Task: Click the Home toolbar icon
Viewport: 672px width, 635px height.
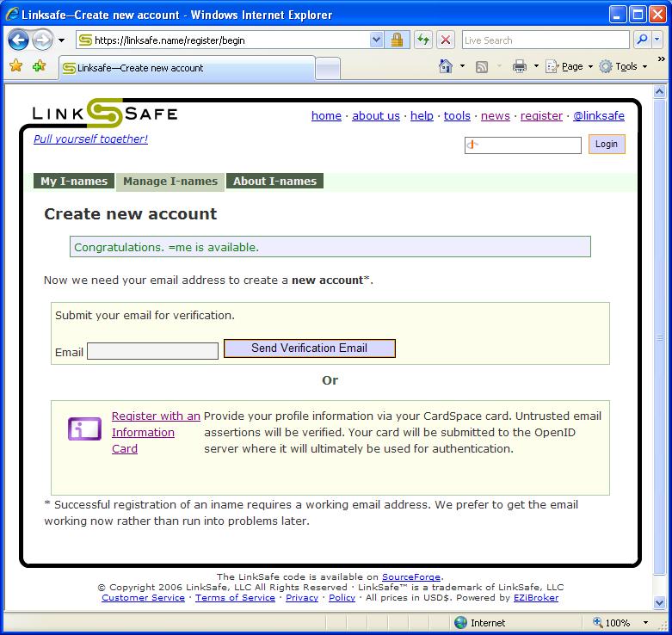Action: [x=445, y=66]
